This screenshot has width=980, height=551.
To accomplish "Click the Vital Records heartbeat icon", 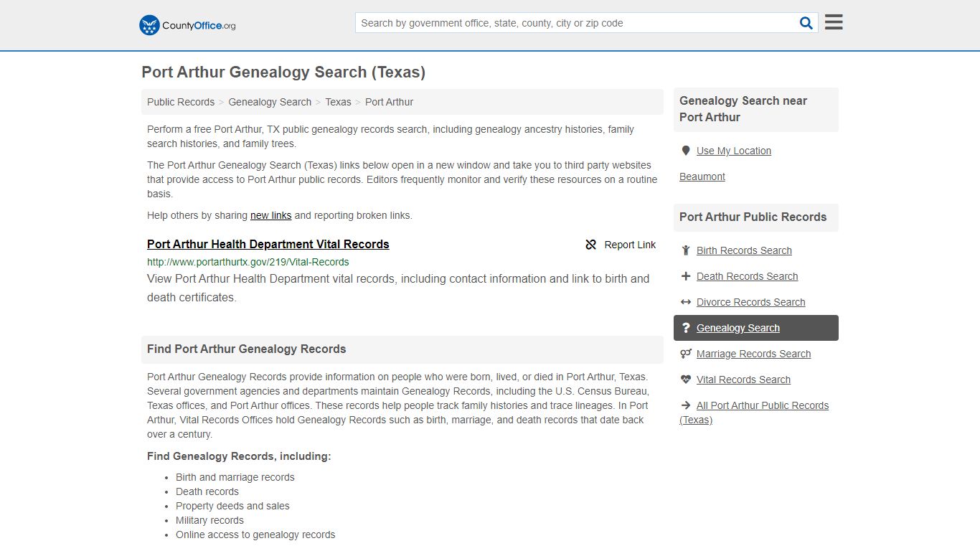I will pos(686,380).
